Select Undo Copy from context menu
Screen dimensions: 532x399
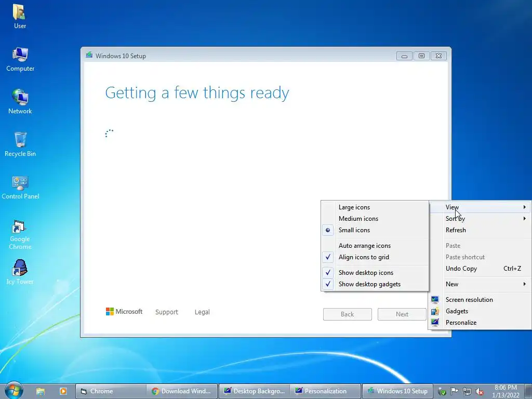click(480, 269)
